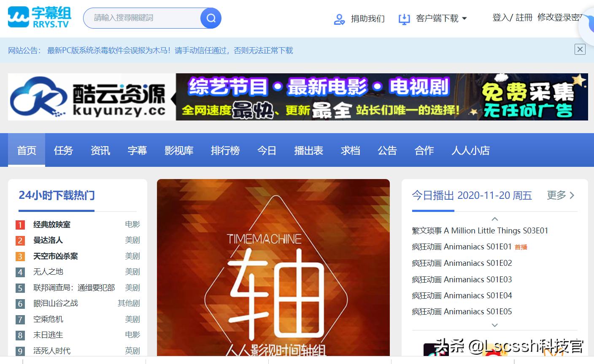The width and height of the screenshot is (594, 364).
Task: Open the 天空市凶杀案 hot download entry
Action: click(x=56, y=256)
